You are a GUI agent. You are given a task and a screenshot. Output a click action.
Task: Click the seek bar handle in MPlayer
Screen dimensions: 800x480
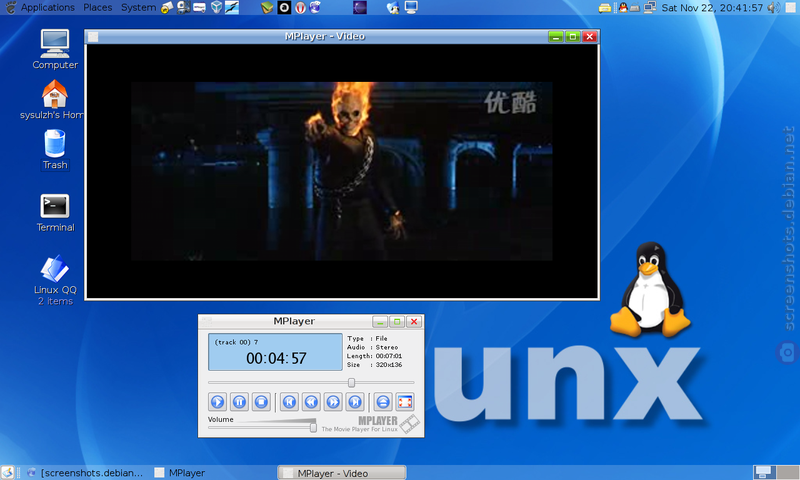coord(351,383)
